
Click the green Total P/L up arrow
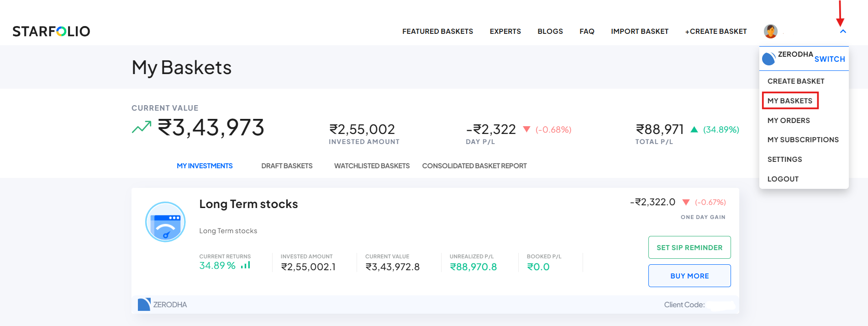694,129
